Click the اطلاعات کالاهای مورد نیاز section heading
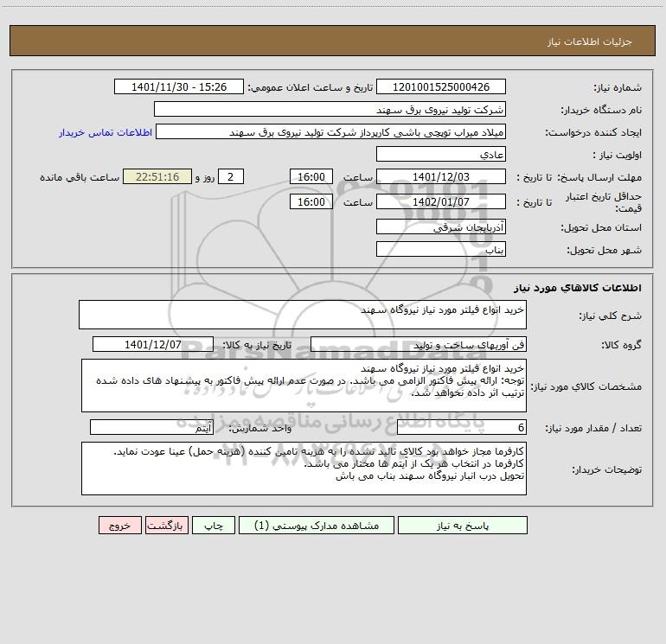 (x=578, y=288)
